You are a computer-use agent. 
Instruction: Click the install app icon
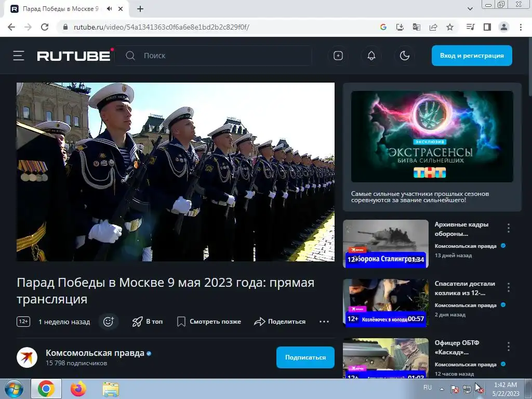400,27
